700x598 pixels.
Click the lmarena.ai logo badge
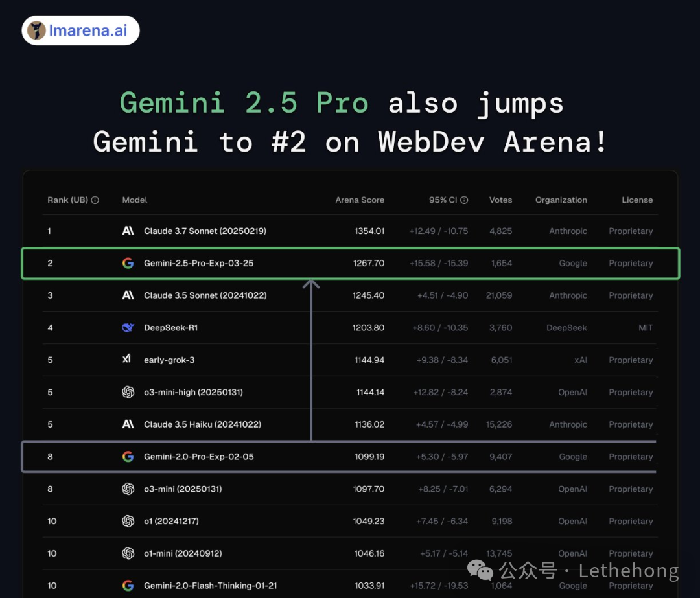tap(80, 30)
